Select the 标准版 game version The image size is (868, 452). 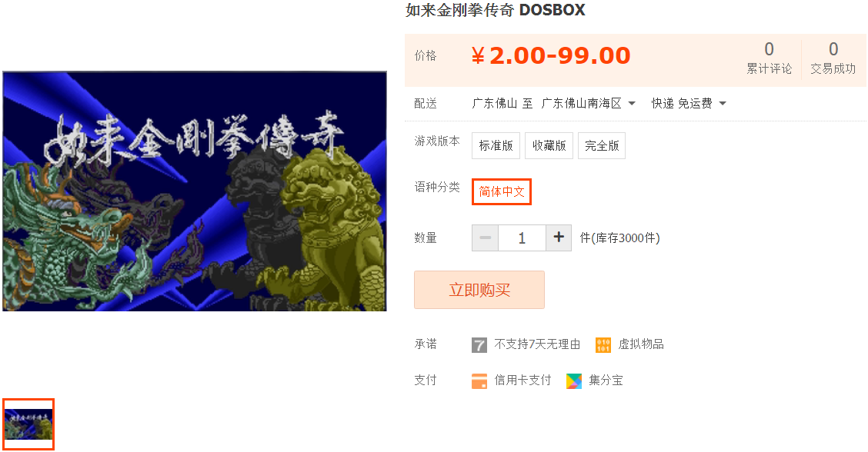click(x=496, y=145)
